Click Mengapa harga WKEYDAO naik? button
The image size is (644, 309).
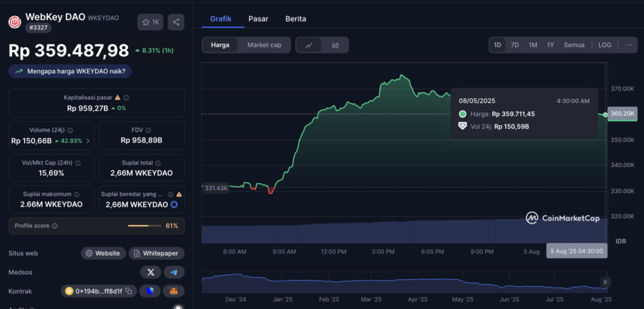(70, 72)
